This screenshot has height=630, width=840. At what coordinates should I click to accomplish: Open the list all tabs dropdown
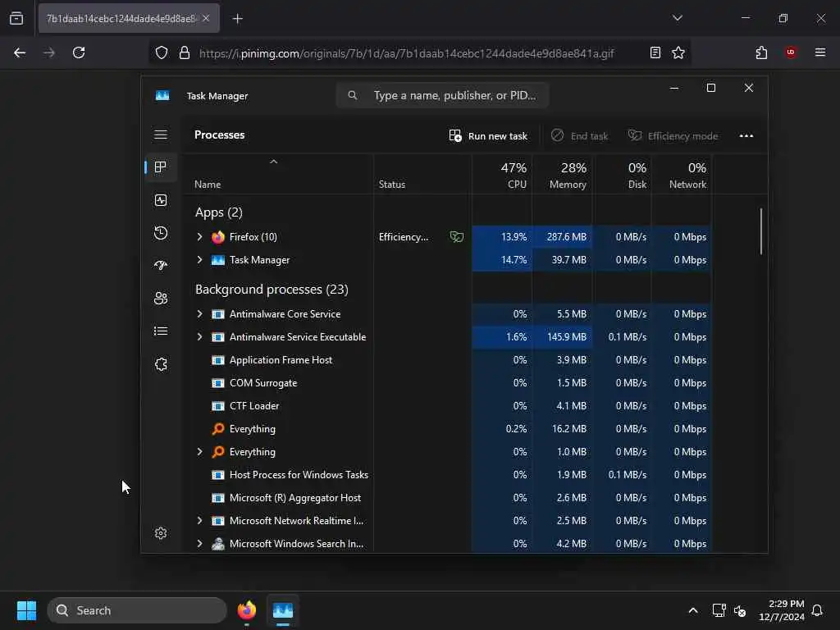click(677, 18)
